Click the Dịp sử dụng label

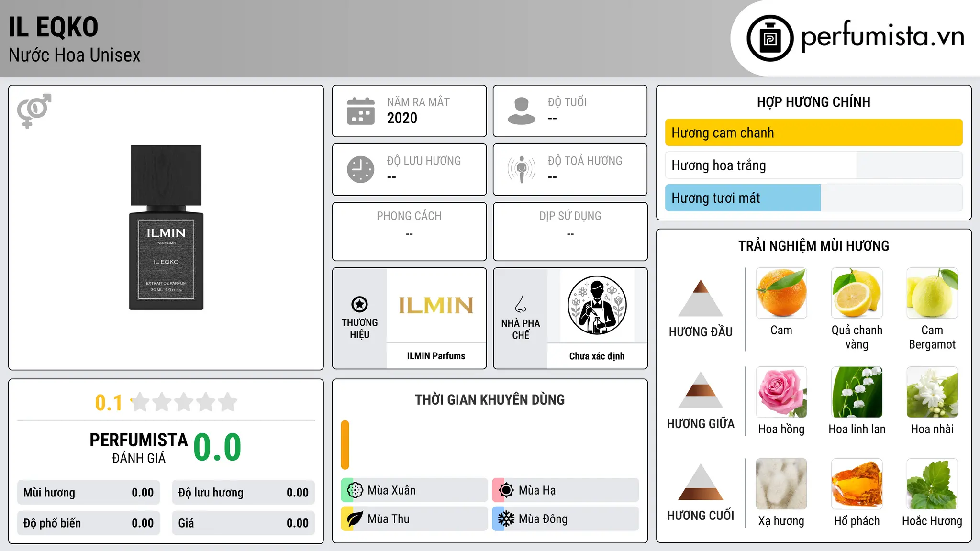[x=570, y=216]
